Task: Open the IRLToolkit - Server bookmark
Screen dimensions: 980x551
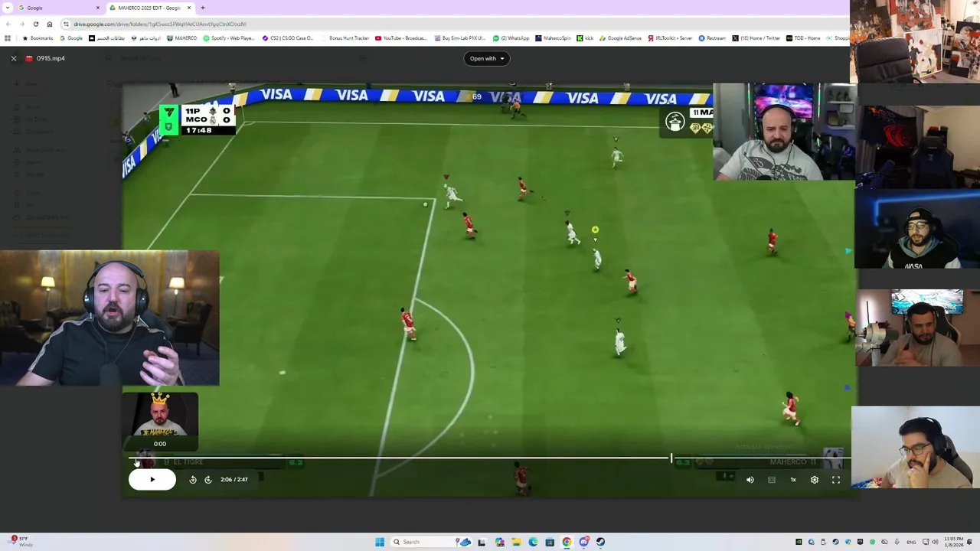Action: point(670,38)
